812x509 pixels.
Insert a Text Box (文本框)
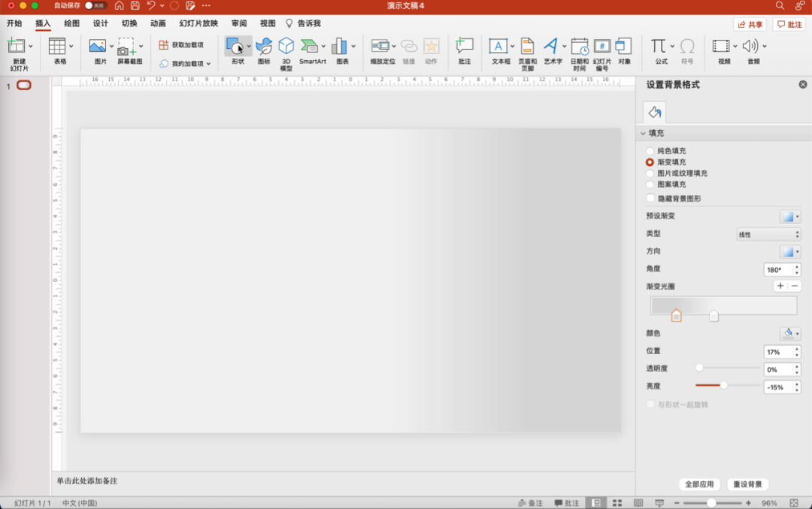[x=498, y=46]
